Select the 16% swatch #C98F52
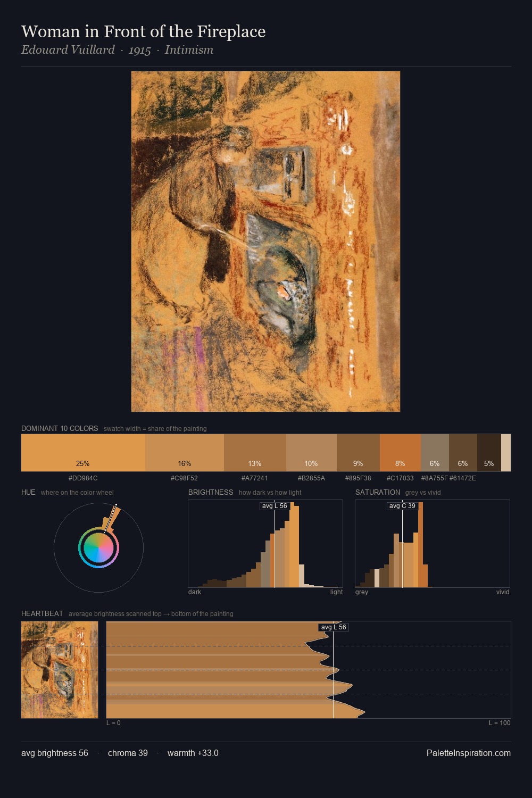532x798 pixels. [185, 453]
